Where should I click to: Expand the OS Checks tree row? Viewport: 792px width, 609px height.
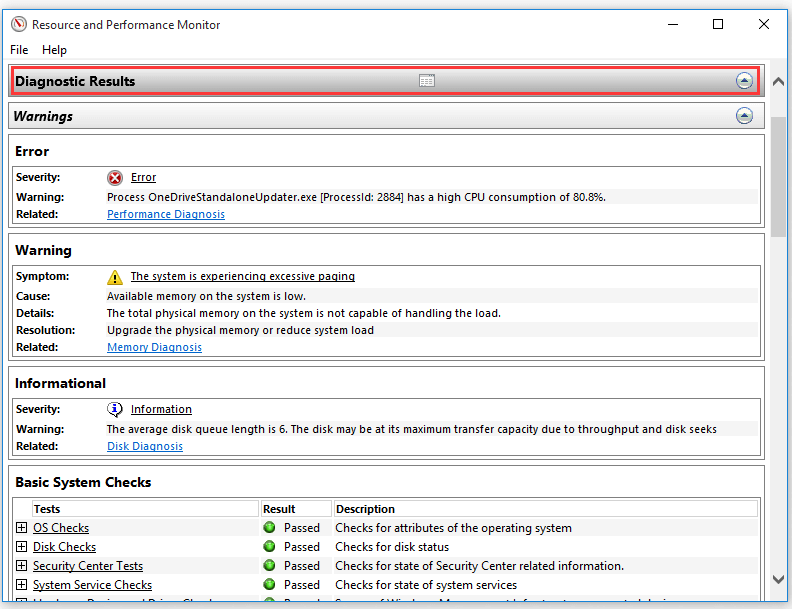click(x=21, y=528)
